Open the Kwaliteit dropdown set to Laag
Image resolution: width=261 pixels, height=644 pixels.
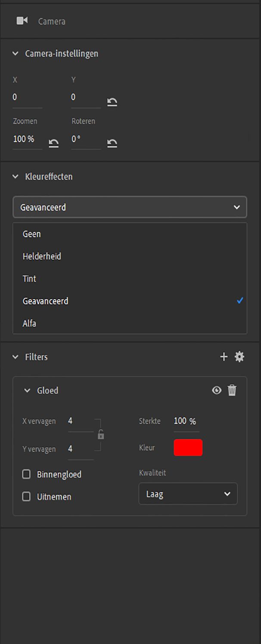[x=188, y=494]
